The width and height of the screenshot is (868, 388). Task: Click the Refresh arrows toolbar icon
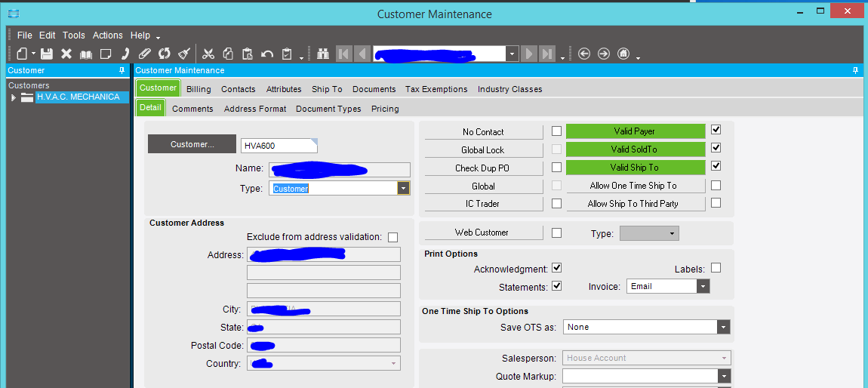[164, 54]
